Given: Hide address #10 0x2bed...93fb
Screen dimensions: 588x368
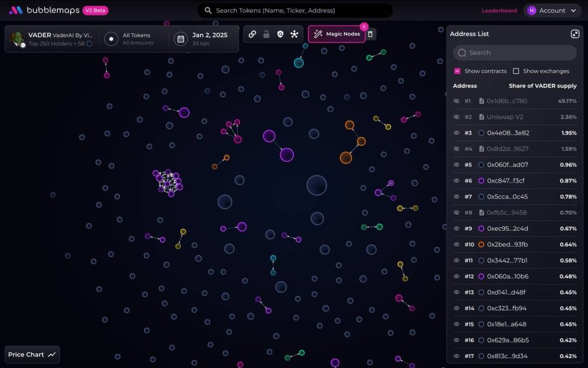Looking at the screenshot, I should pyautogui.click(x=457, y=245).
